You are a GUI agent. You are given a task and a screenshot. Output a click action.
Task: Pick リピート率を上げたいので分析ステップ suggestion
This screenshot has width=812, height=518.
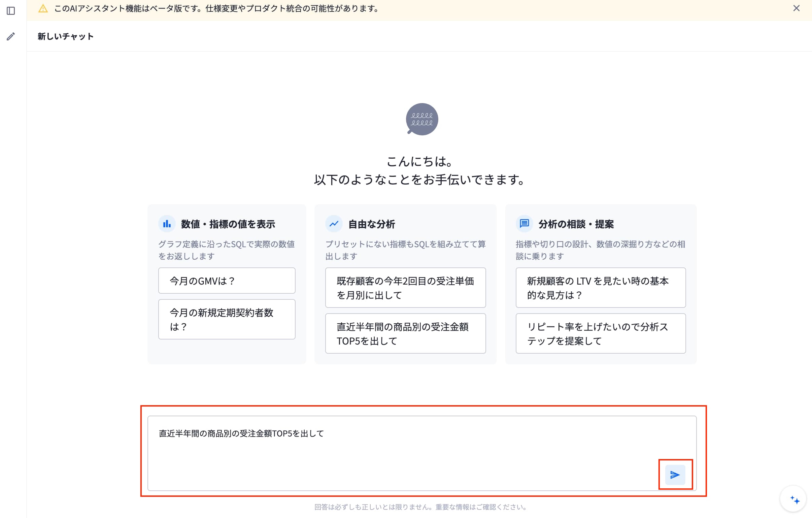(601, 333)
